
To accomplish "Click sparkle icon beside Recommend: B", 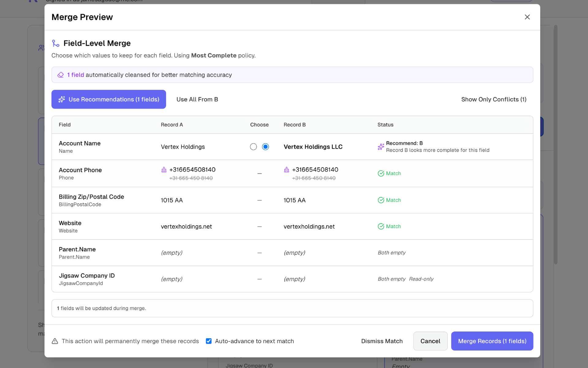I will click(x=381, y=147).
